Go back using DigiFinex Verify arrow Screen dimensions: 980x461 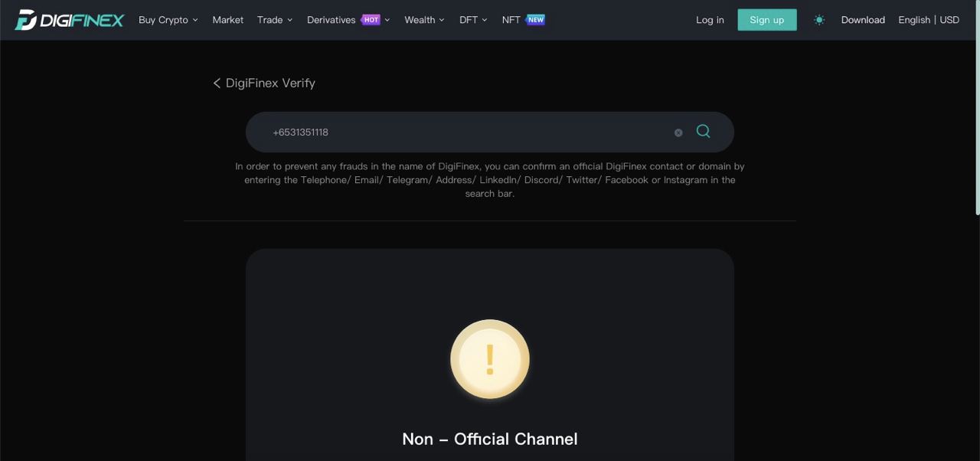[x=217, y=83]
